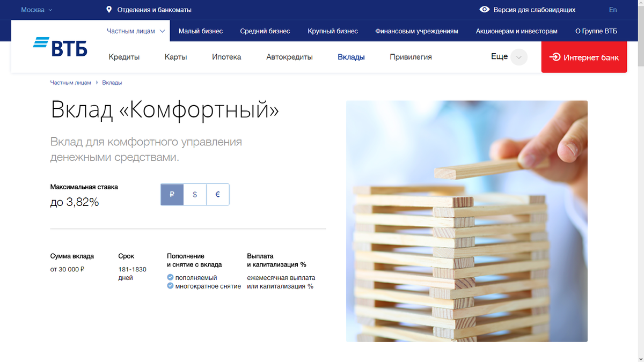Click Выплата и капитализация % heading
This screenshot has height=362, width=644.
(x=277, y=260)
